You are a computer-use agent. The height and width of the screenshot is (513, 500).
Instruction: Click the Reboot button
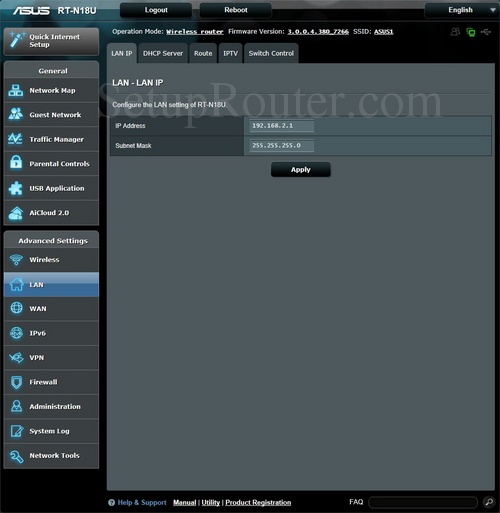[x=236, y=10]
